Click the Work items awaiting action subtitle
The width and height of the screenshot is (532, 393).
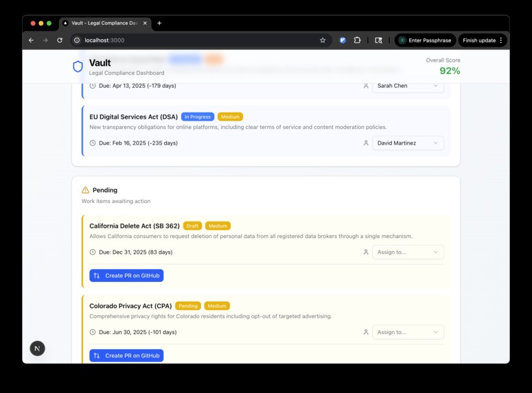[116, 201]
